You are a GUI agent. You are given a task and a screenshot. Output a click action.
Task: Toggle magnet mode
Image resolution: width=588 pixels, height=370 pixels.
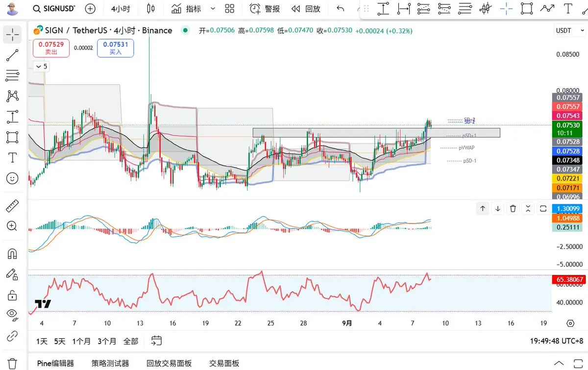(x=13, y=253)
